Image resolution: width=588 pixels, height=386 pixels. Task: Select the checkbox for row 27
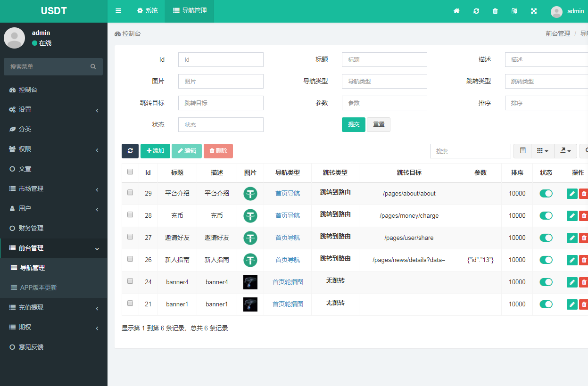(130, 237)
